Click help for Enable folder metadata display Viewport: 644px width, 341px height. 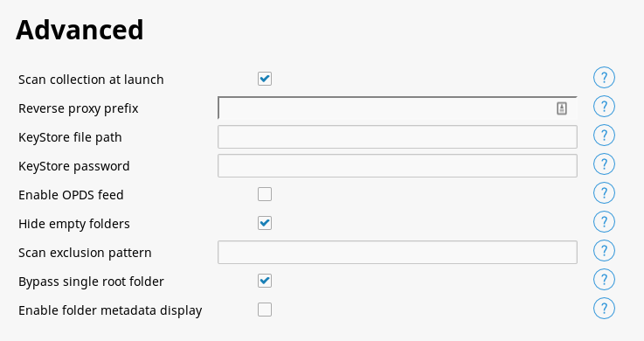click(604, 308)
